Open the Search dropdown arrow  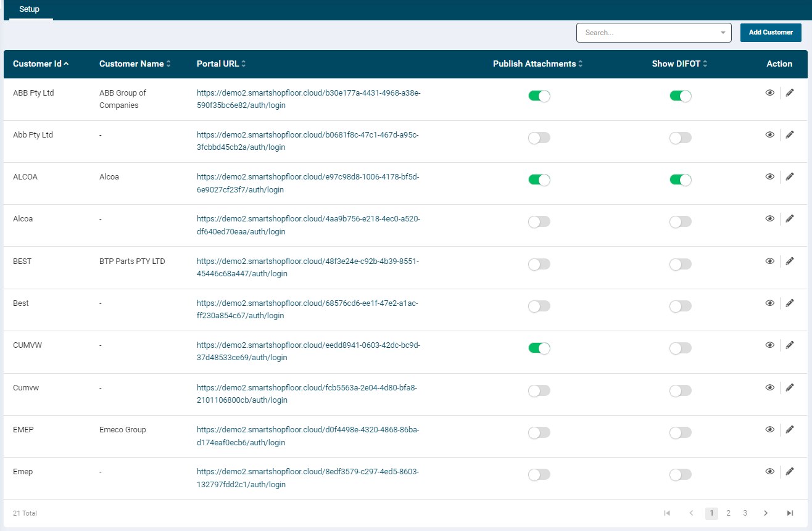pos(723,33)
